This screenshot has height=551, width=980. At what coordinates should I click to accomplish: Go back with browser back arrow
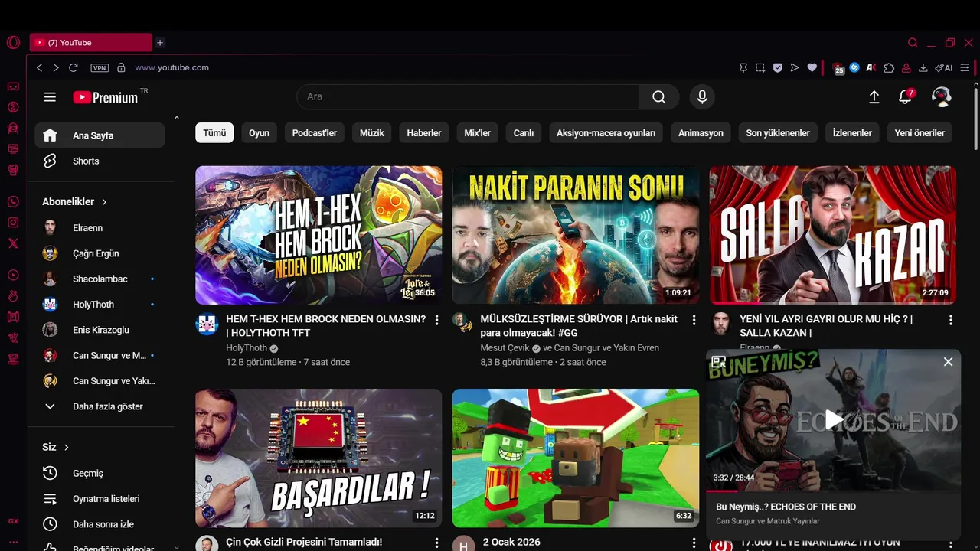point(39,67)
